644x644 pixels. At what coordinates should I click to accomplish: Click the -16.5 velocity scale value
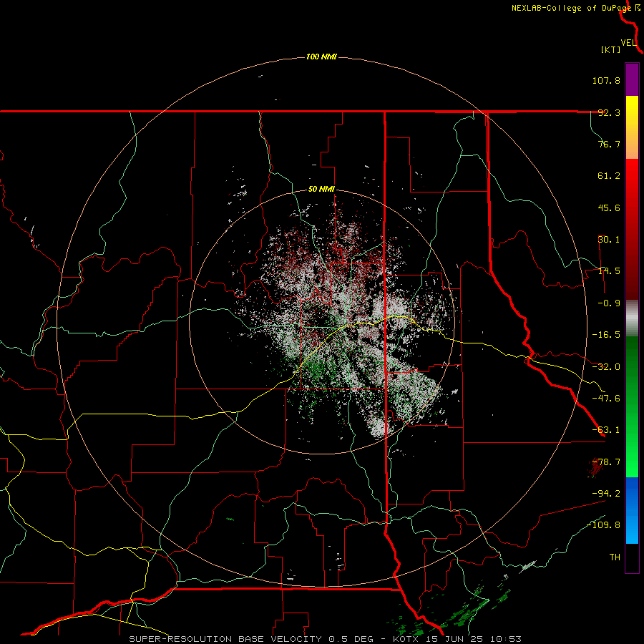click(x=606, y=335)
